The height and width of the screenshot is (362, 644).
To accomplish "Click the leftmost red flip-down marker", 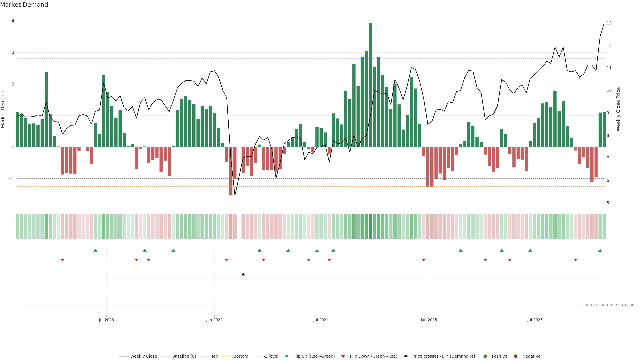I will [x=63, y=260].
